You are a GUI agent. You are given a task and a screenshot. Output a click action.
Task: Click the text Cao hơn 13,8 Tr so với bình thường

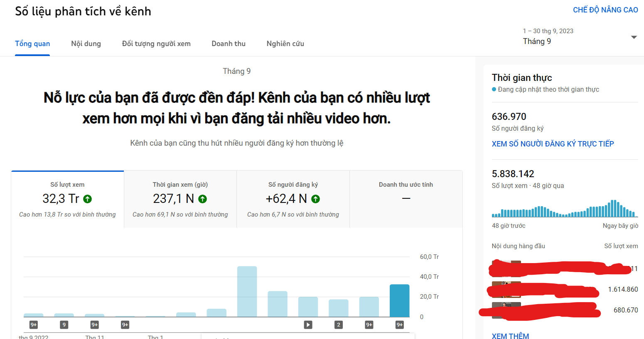tap(67, 215)
